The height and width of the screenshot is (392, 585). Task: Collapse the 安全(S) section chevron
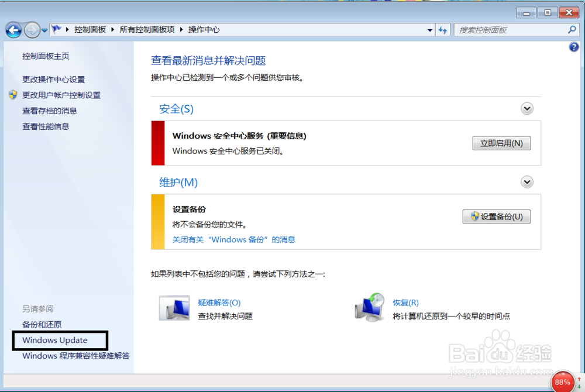point(527,108)
